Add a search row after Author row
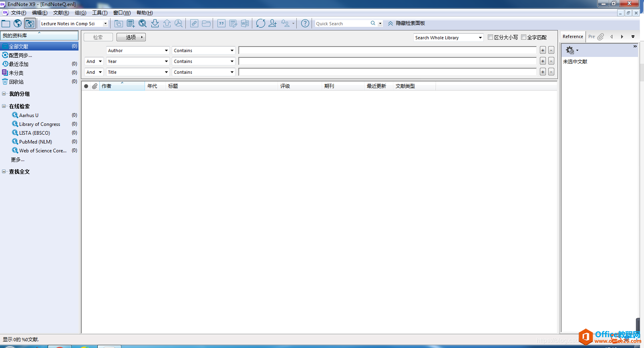This screenshot has width=644, height=348. click(543, 51)
